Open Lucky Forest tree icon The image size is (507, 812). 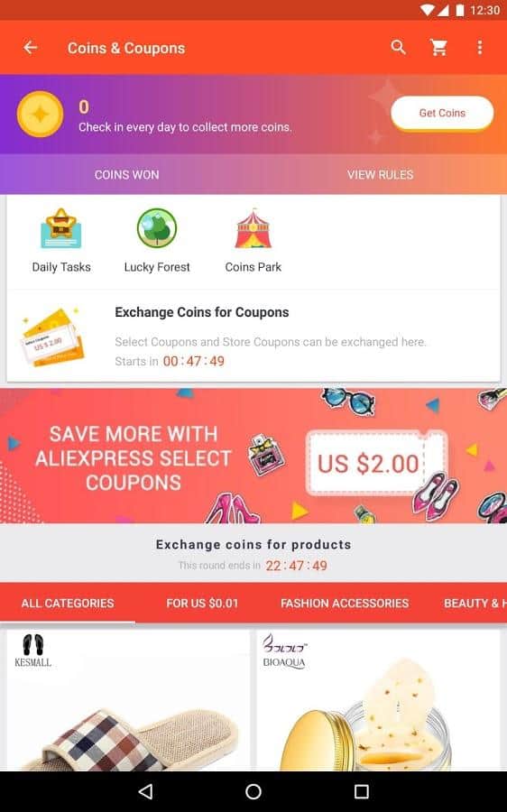(157, 228)
